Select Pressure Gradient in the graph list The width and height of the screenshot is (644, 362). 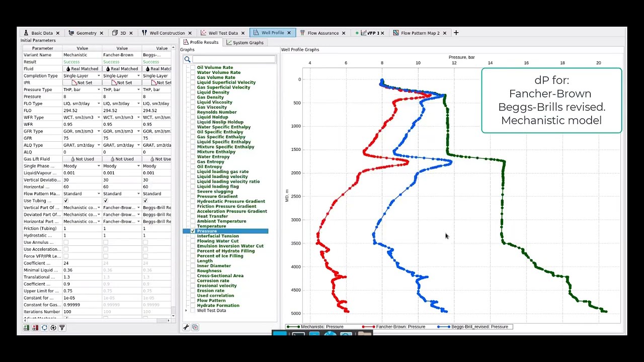coord(217,197)
